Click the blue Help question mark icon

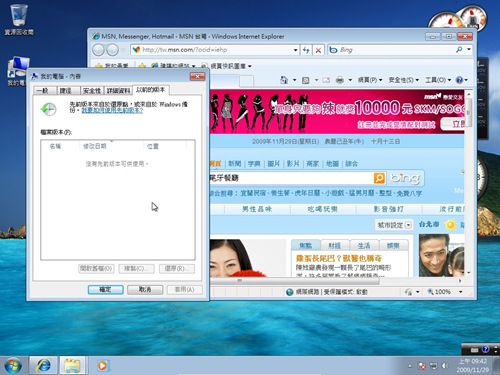point(459,80)
